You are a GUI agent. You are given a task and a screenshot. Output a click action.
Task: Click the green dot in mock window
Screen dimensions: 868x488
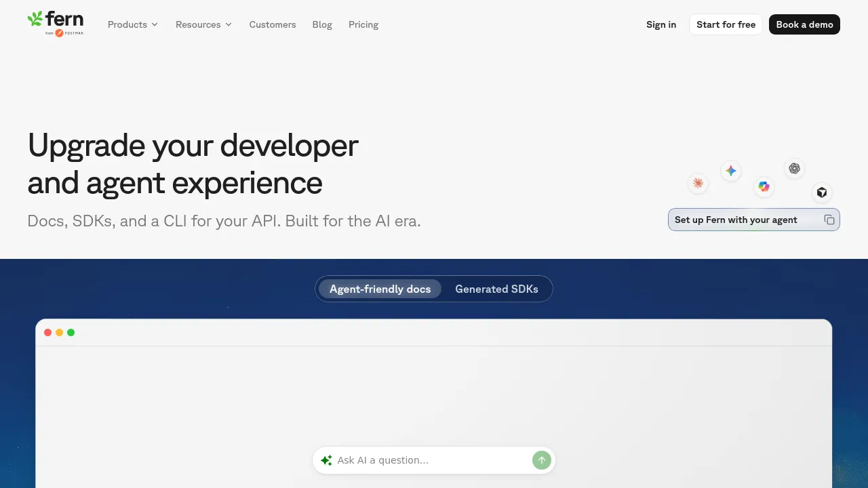click(71, 332)
